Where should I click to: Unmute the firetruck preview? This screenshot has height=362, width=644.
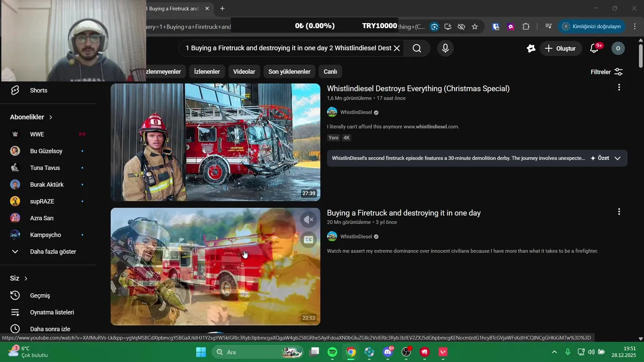(x=308, y=220)
